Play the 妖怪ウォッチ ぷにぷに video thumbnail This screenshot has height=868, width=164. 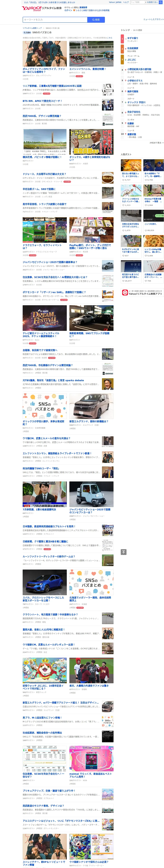pos(45,670)
